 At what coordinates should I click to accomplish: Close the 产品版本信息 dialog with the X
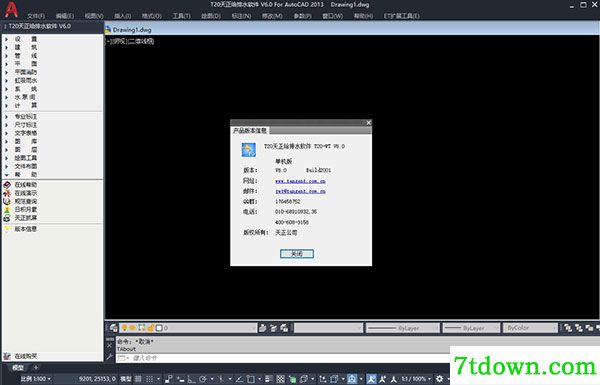click(368, 122)
